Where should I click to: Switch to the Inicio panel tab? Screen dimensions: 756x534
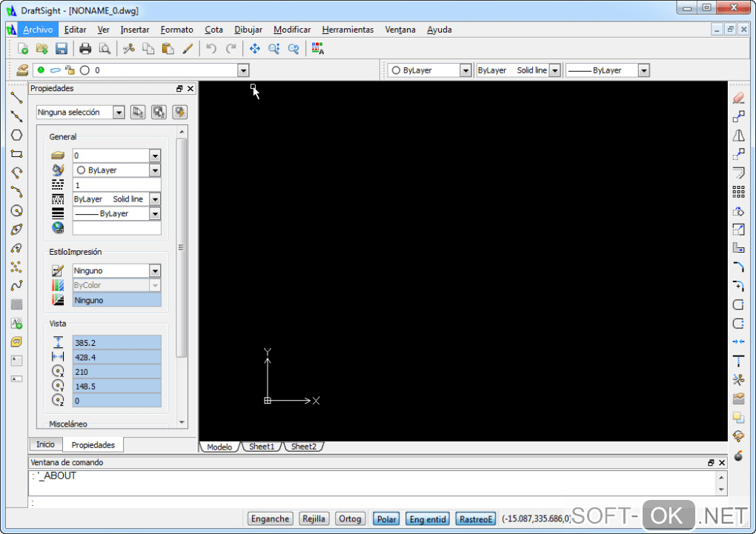point(45,444)
